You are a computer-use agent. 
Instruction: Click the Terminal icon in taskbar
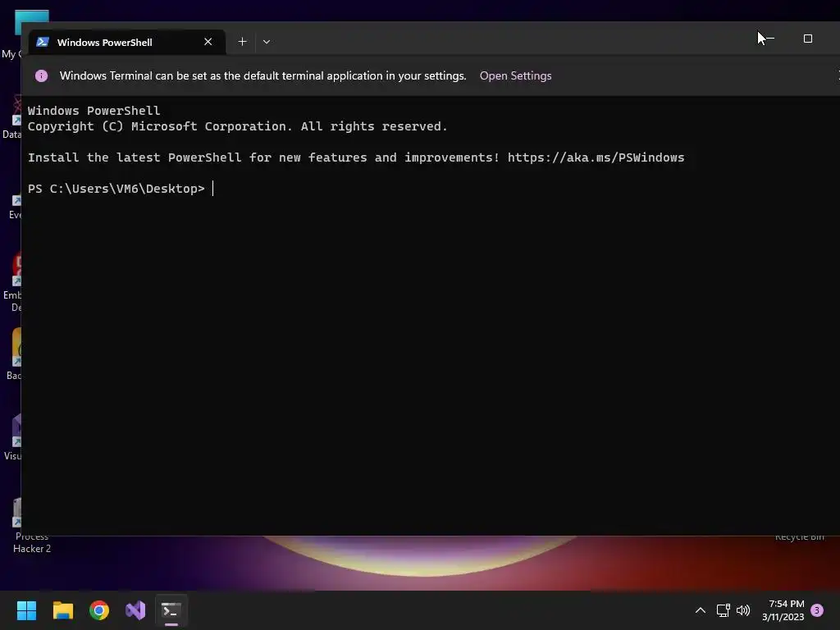click(171, 610)
